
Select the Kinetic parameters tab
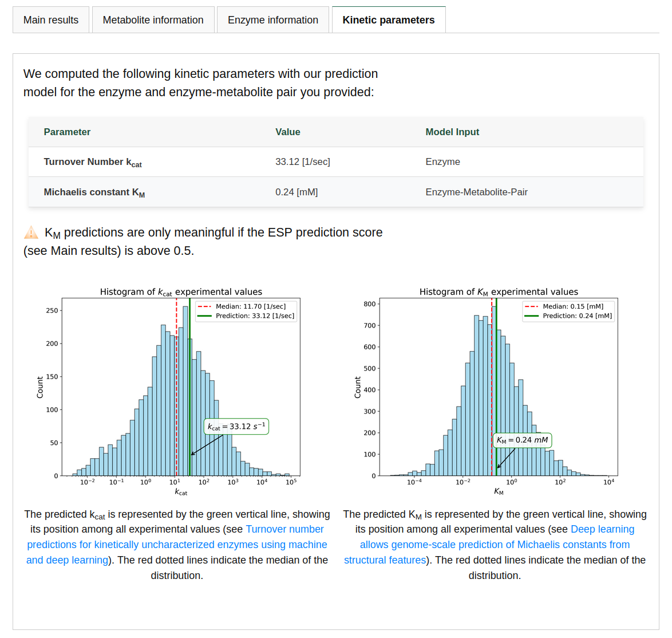[388, 20]
